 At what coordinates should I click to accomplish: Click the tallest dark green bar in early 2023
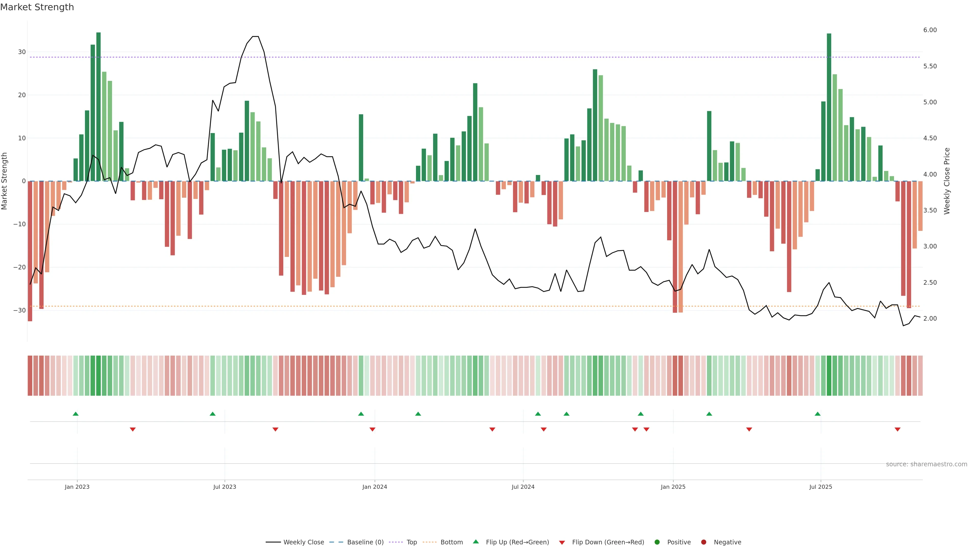point(99,106)
